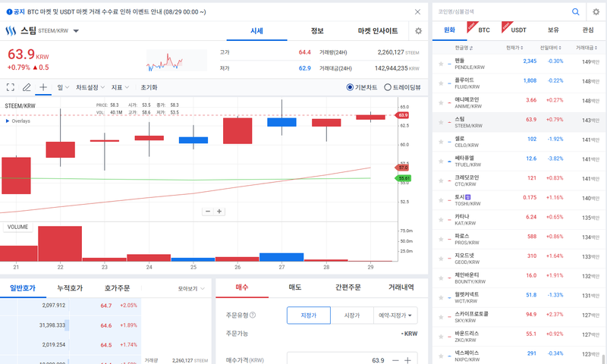Select the crosshair plus tool
The width and height of the screenshot is (607, 364).
click(x=43, y=87)
